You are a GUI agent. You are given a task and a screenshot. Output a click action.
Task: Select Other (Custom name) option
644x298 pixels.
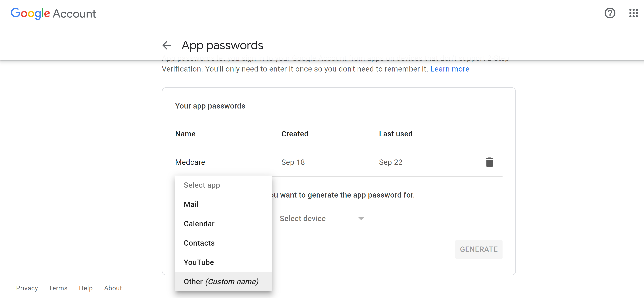click(x=221, y=282)
